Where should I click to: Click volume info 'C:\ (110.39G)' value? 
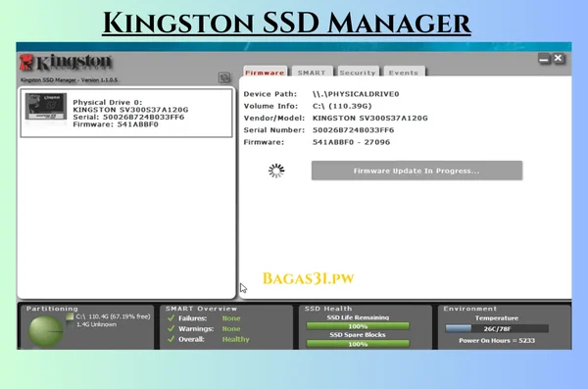pos(342,106)
